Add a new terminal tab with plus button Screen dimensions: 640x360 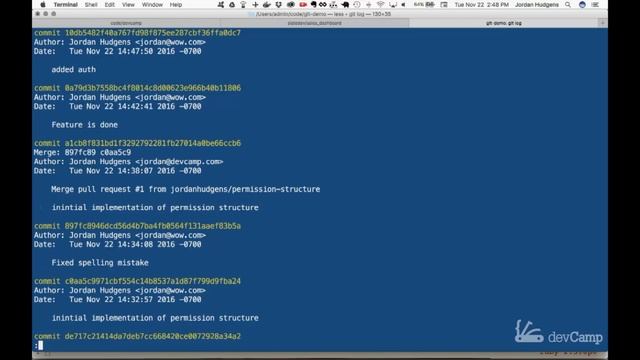(x=603, y=23)
